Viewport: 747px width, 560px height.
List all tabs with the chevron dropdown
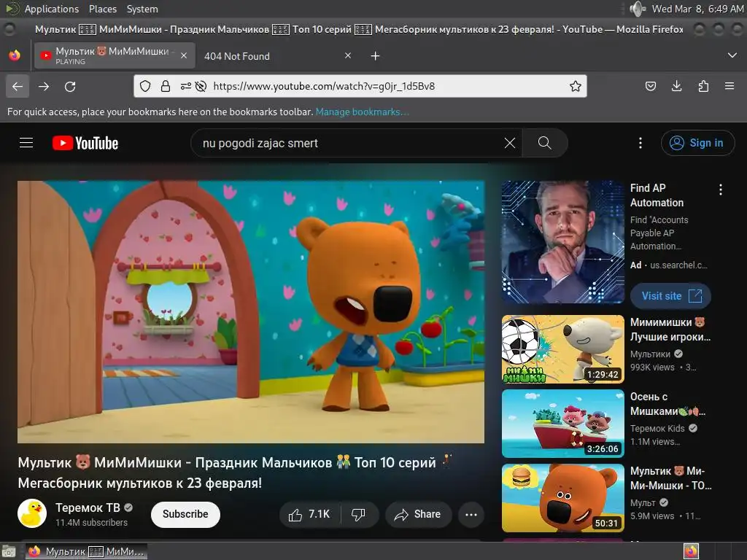(732, 55)
